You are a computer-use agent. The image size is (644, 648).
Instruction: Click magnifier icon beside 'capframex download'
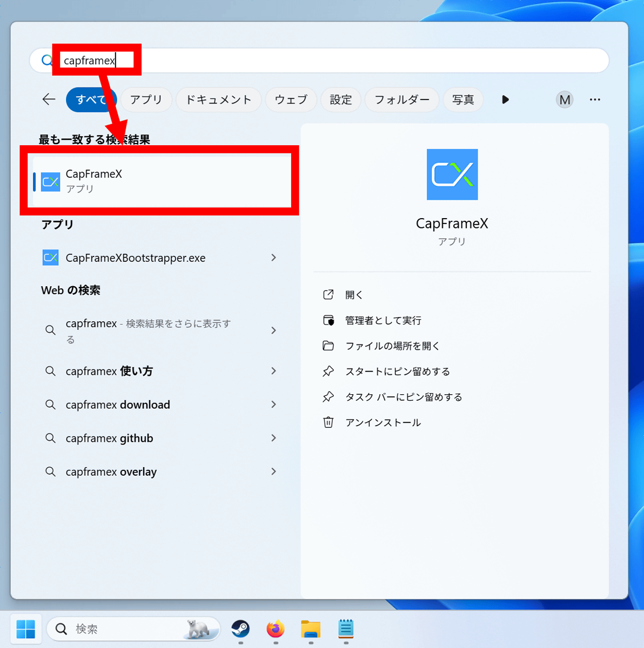pos(50,404)
